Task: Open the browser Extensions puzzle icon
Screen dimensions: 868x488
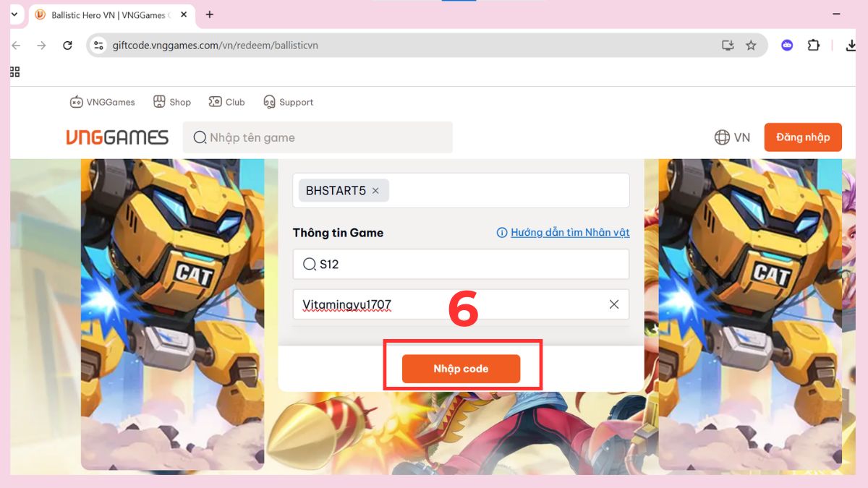Action: coord(813,45)
